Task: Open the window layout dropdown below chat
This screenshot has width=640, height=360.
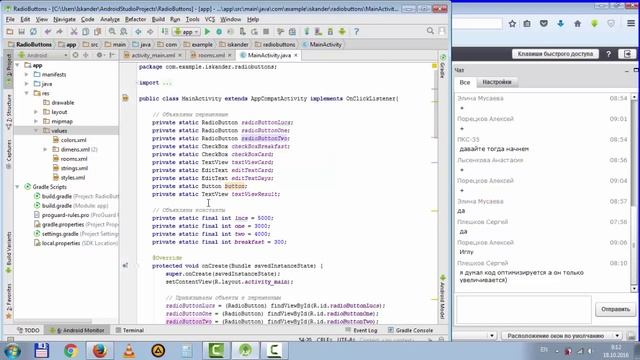Action: (x=562, y=336)
